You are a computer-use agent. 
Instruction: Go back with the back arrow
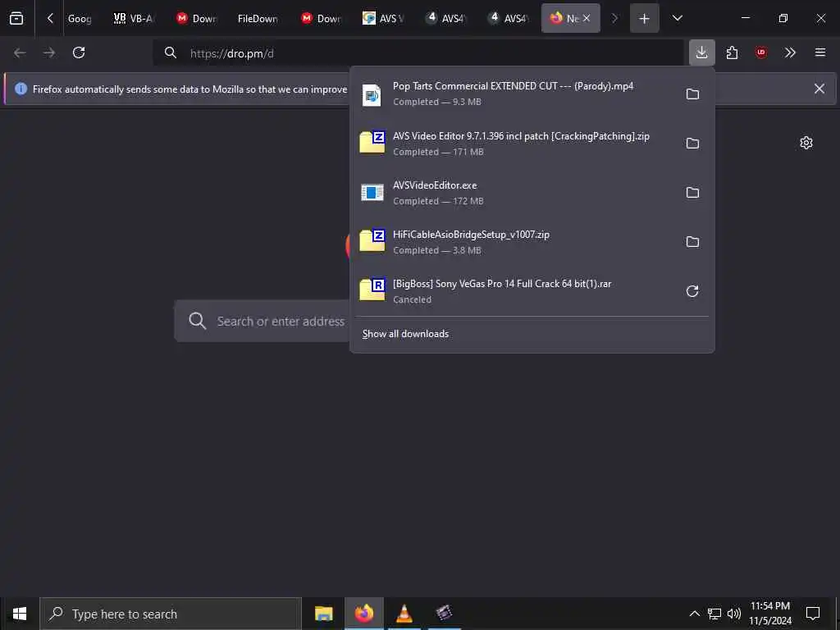(x=20, y=52)
